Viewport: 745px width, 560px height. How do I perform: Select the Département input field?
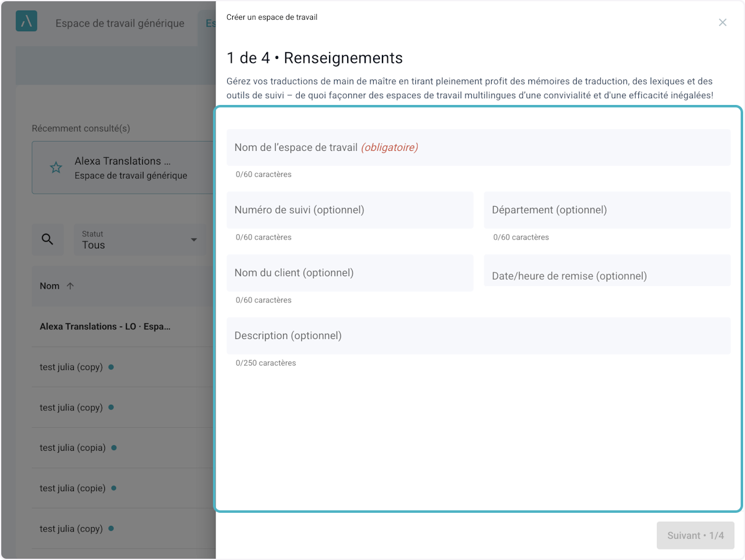pos(607,210)
